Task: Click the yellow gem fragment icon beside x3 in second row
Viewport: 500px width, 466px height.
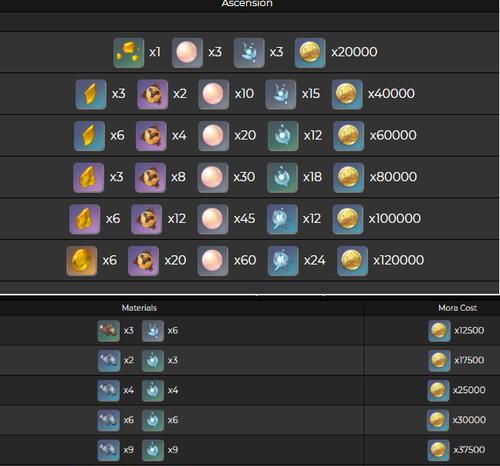Action: (91, 94)
